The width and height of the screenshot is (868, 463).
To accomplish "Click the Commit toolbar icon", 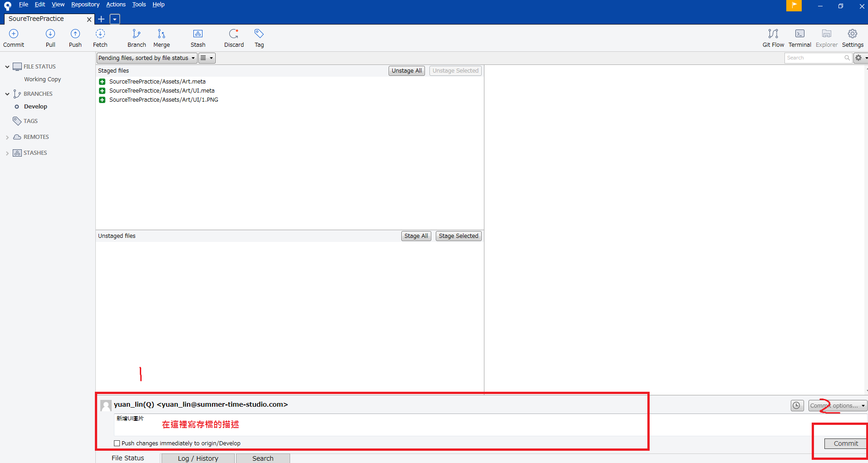I will click(x=14, y=34).
